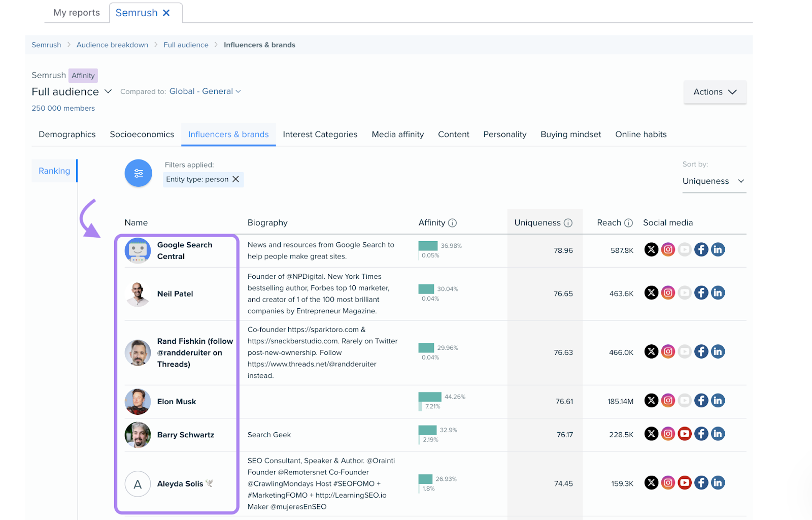Viewport: 812px width, 520px height.
Task: Open the Sort by Uniqueness dropdown
Action: point(714,181)
